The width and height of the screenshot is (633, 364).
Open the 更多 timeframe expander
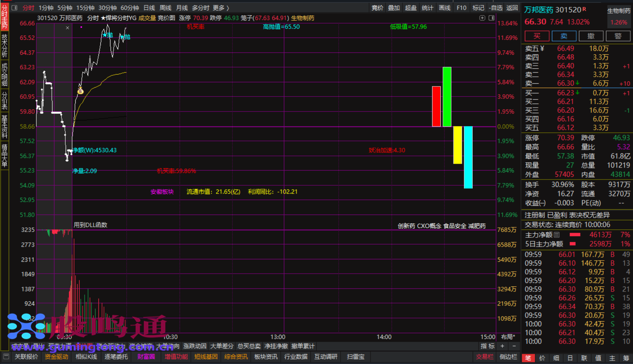point(221,8)
